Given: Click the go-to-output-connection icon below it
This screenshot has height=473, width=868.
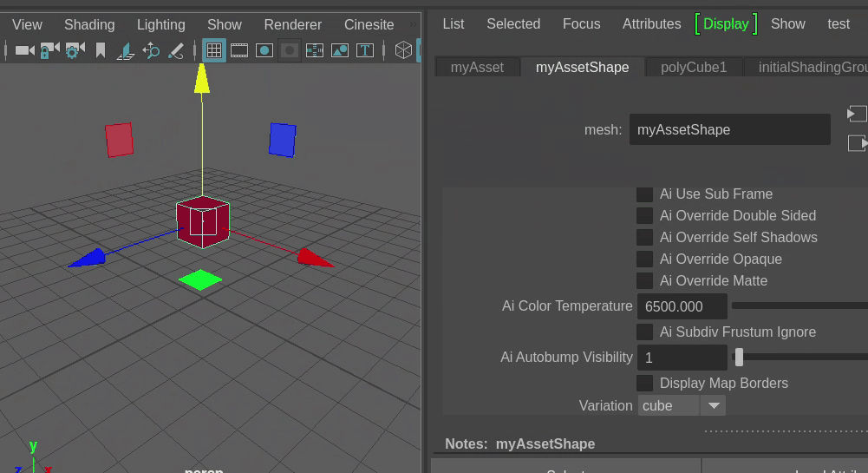Looking at the screenshot, I should click(x=858, y=143).
